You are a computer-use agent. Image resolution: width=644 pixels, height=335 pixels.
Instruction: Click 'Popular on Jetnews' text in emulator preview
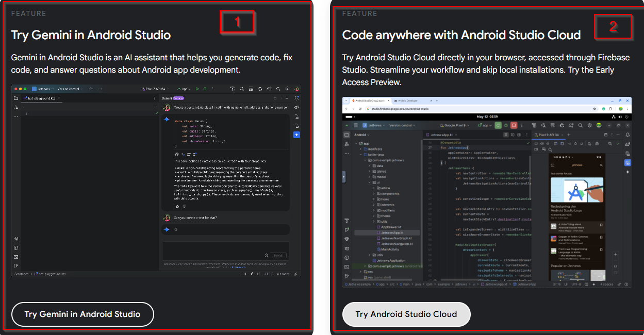click(x=566, y=266)
